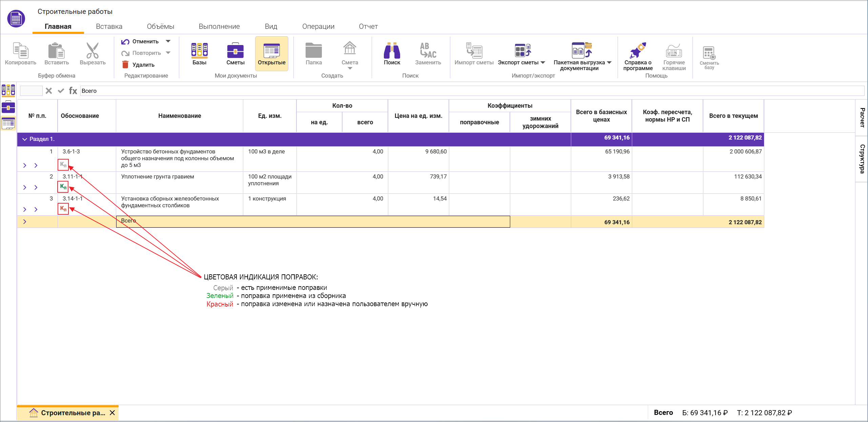Click the green Кп indicator in row 2
The height and width of the screenshot is (422, 868).
[63, 187]
